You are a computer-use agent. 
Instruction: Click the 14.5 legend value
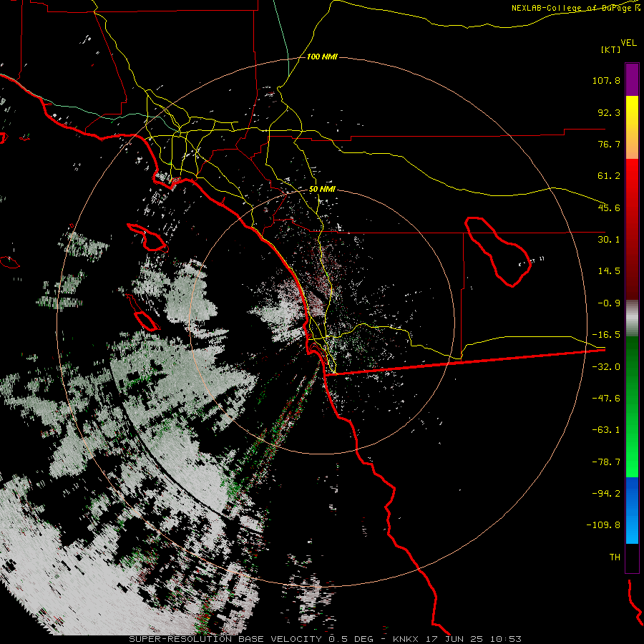tap(609, 271)
